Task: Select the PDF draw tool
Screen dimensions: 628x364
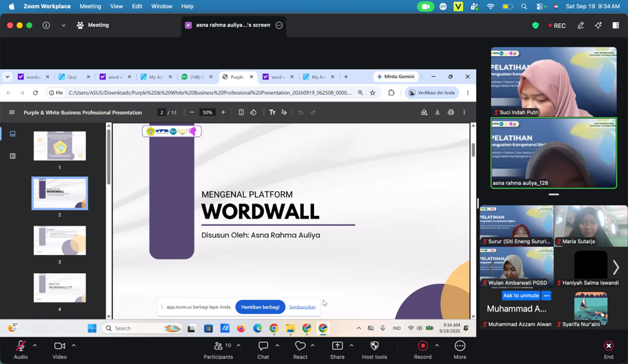Action: coord(285,112)
